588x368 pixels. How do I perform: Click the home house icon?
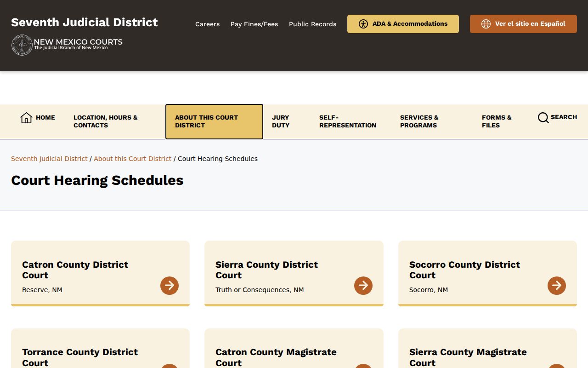click(x=26, y=118)
